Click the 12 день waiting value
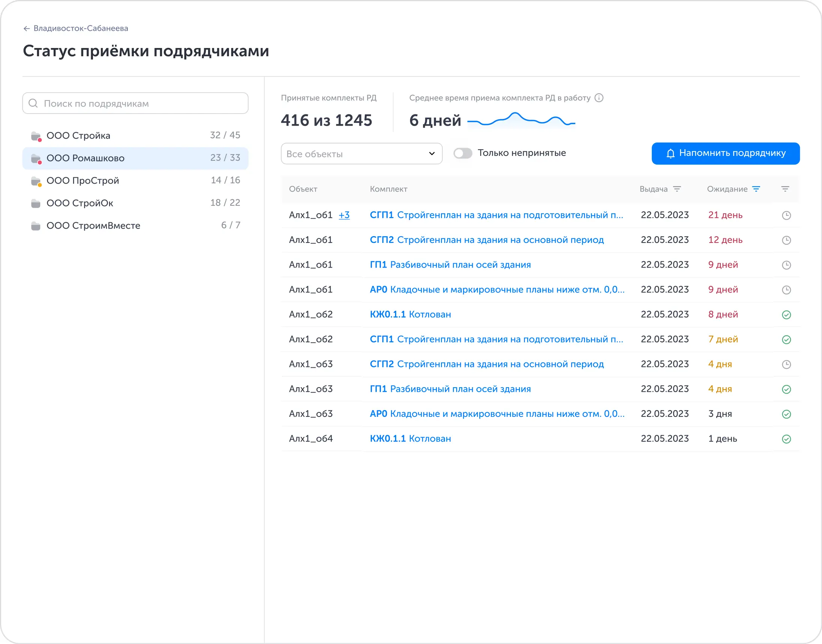The height and width of the screenshot is (644, 822). tap(725, 240)
